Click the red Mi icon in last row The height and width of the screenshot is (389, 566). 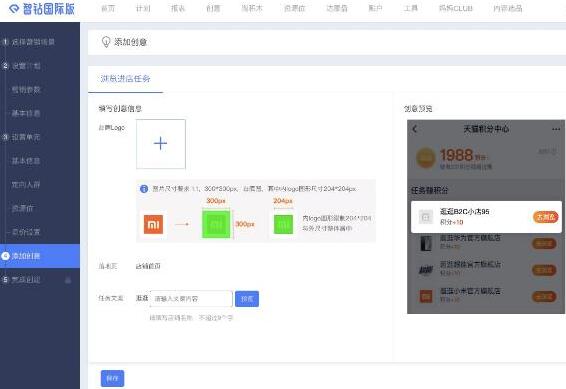pyautogui.click(x=426, y=296)
